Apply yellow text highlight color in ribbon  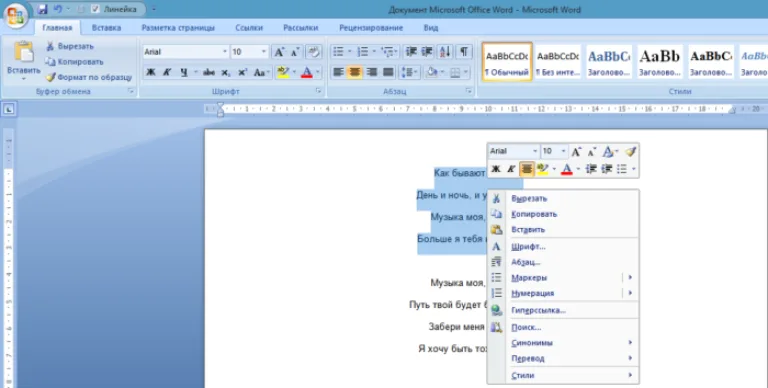pyautogui.click(x=283, y=73)
